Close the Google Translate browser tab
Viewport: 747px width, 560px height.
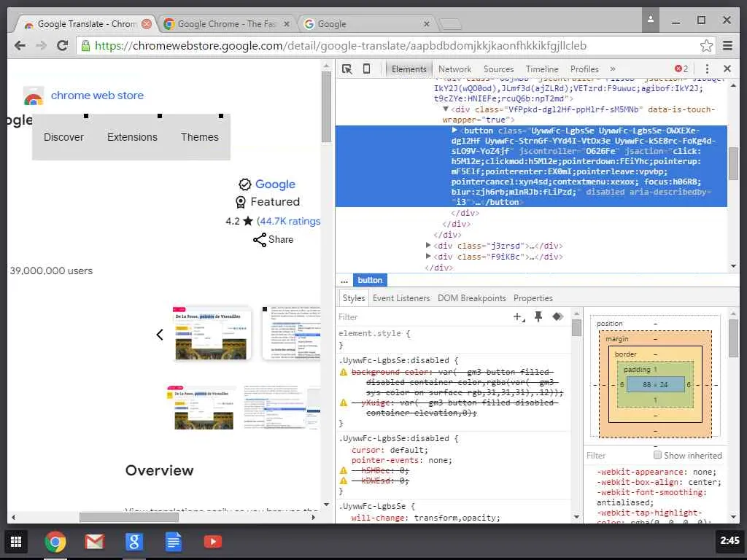(x=147, y=24)
